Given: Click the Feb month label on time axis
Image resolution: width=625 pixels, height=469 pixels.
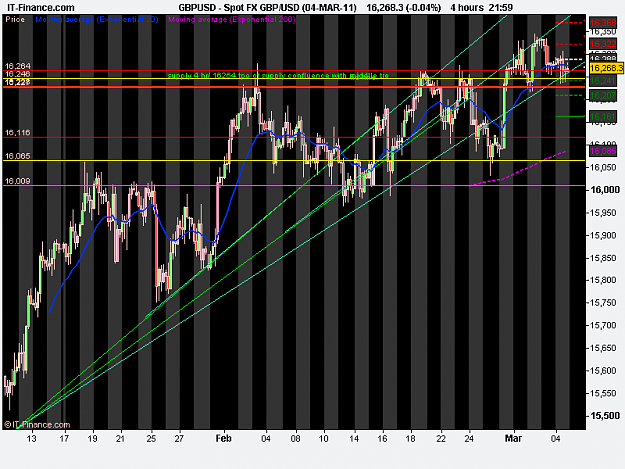Looking at the screenshot, I should click(223, 438).
